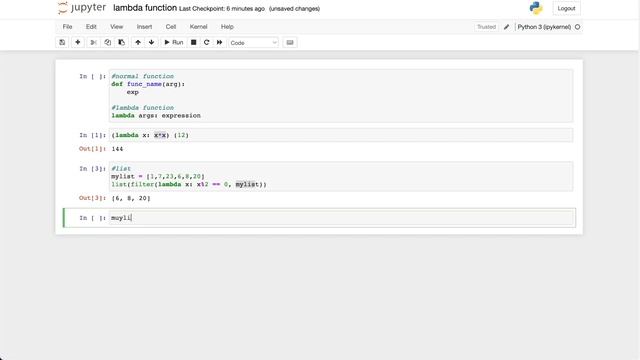
Task: Restart kernel and run all cells
Action: click(x=219, y=42)
